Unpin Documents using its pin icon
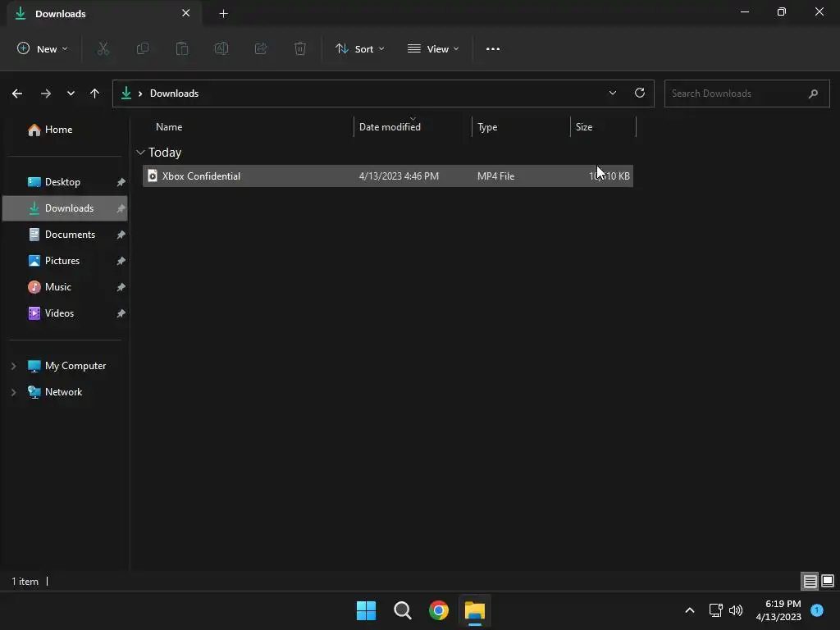The image size is (840, 630). pos(121,235)
